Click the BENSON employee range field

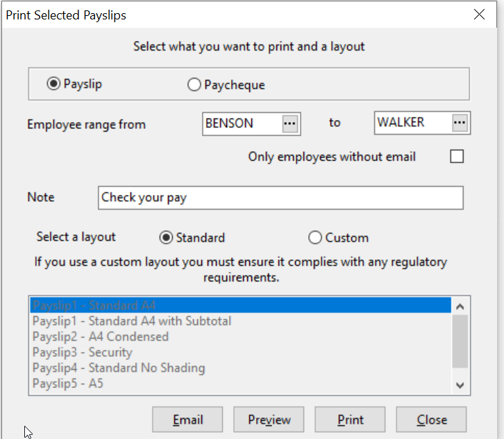243,123
